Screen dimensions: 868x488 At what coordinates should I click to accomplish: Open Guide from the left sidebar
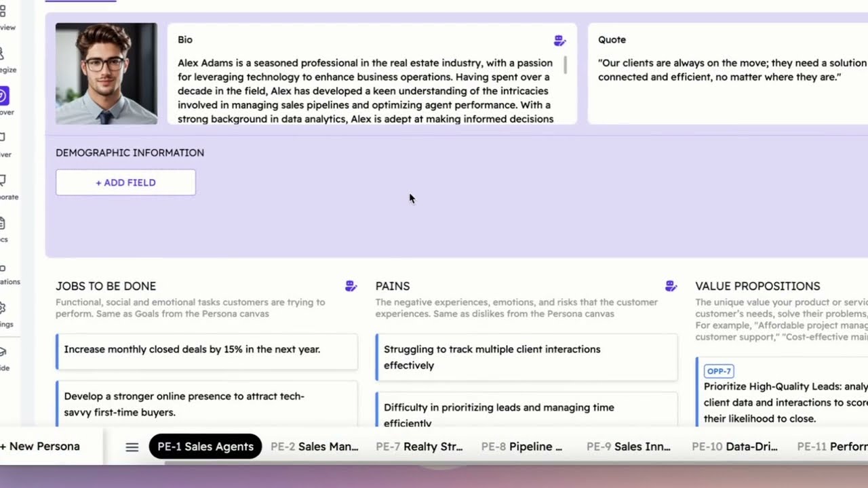(x=4, y=357)
